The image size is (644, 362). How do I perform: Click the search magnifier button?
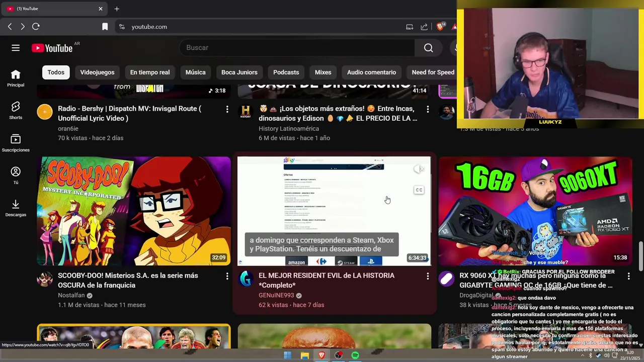428,48
